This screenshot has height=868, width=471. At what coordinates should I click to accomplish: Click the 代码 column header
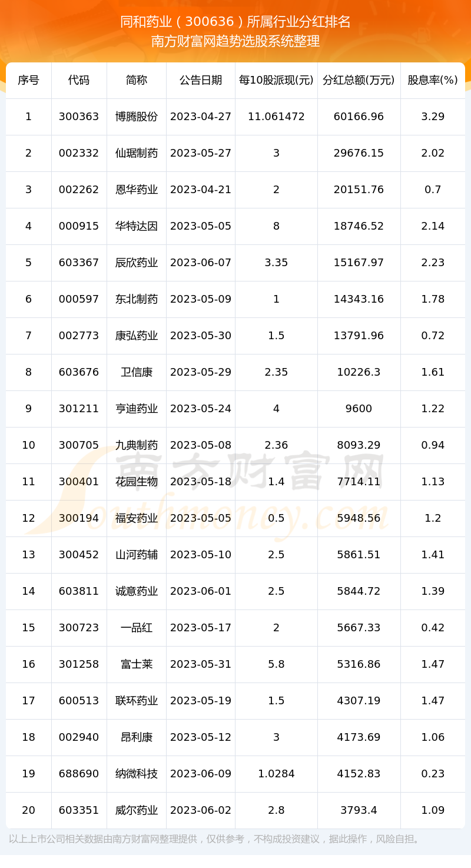pyautogui.click(x=79, y=80)
